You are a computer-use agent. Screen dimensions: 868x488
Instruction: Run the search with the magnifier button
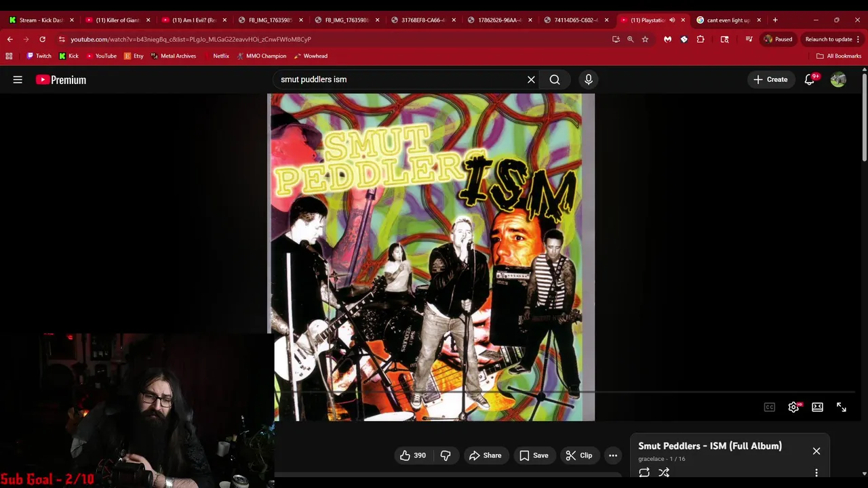pos(555,79)
